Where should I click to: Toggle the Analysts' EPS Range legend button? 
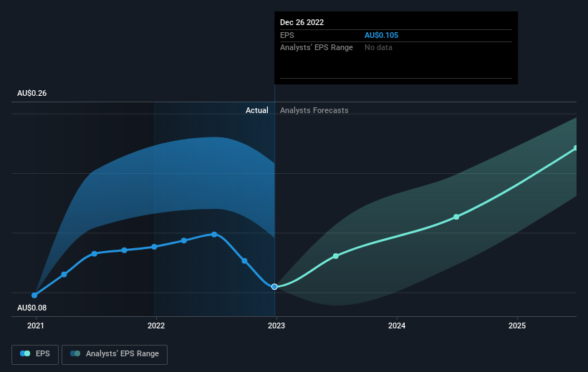click(x=115, y=354)
